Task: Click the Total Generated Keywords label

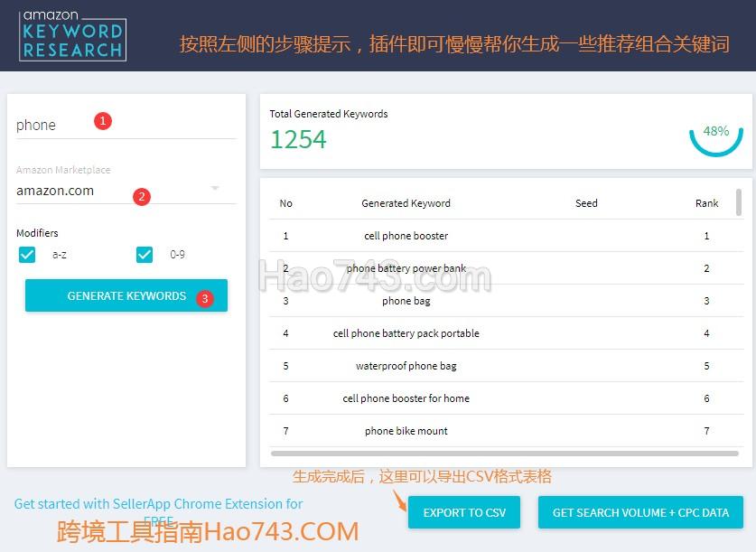Action: [x=329, y=114]
